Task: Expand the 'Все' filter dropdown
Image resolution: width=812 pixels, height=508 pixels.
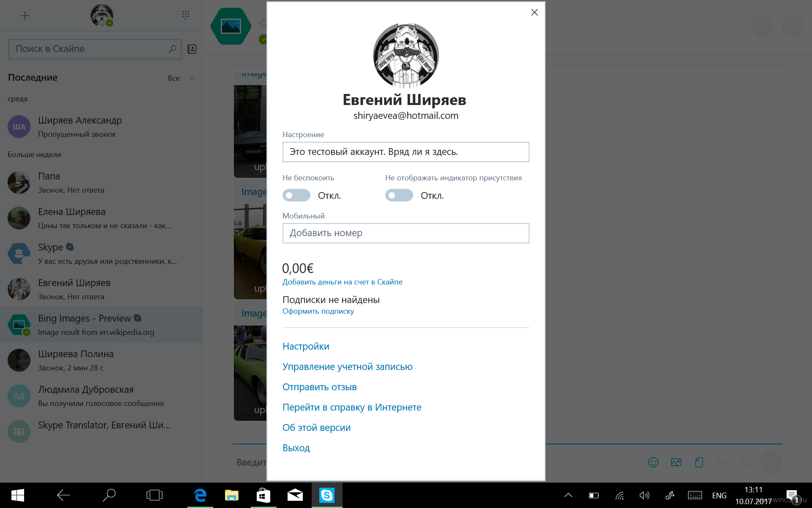Action: tap(181, 78)
